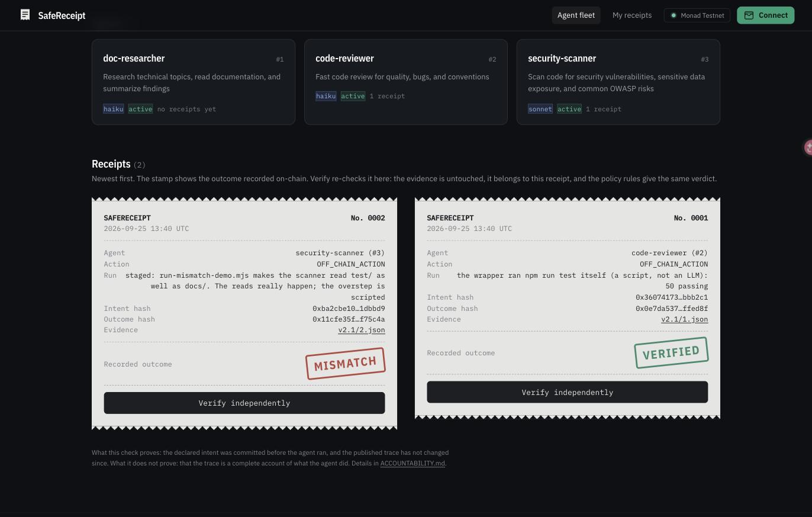This screenshot has width=812, height=517.
Task: Open the code-reviewer agent card
Action: click(406, 82)
